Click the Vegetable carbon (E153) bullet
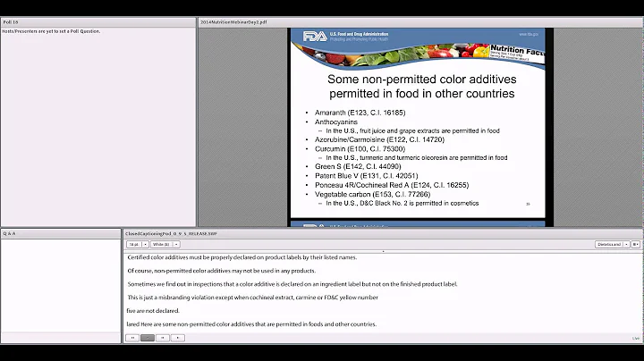644x361 pixels. pos(372,195)
